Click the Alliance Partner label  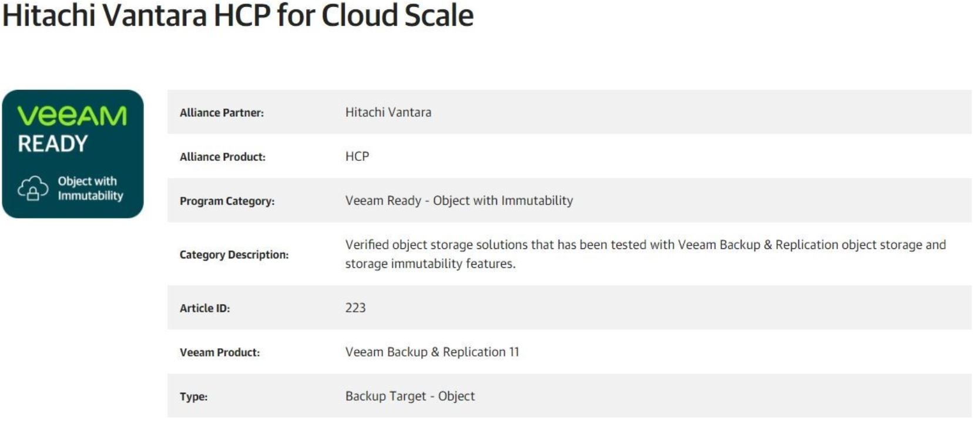click(x=221, y=113)
